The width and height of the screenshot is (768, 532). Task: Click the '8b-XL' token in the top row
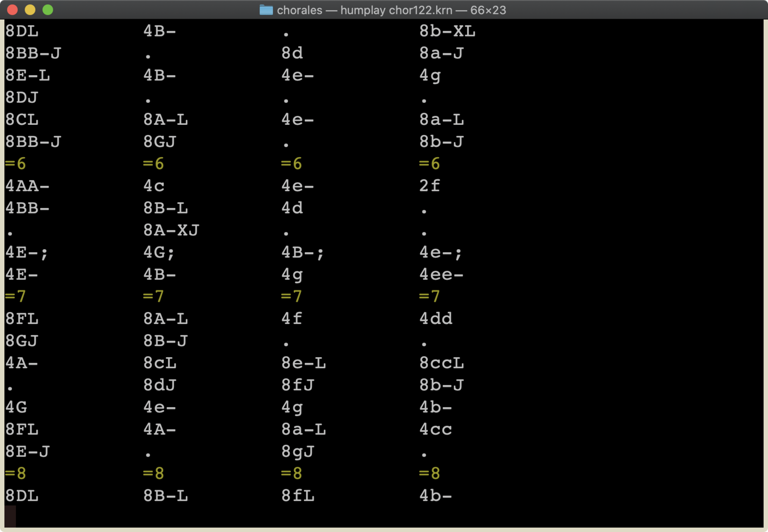pyautogui.click(x=447, y=31)
